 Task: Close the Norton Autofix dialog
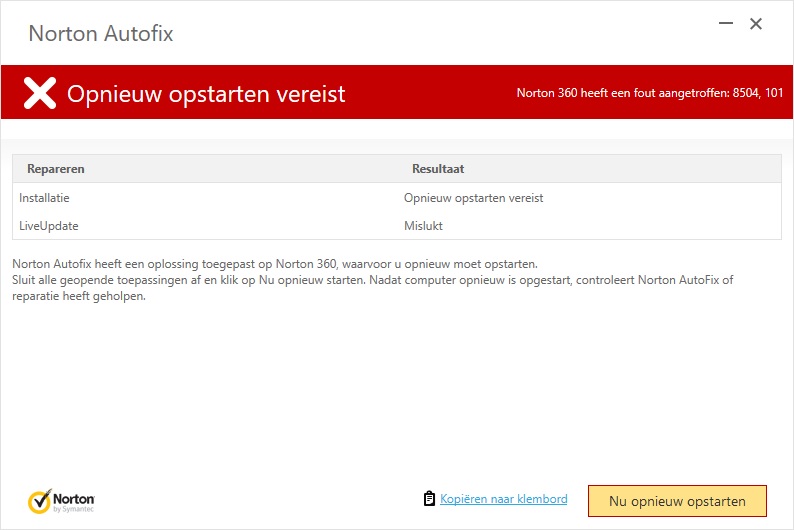point(757,24)
